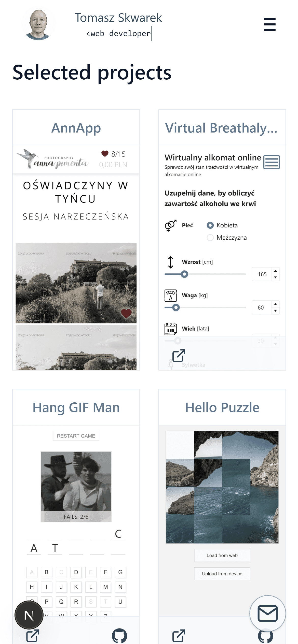This screenshot has height=644, width=298.
Task: Click the Upload from device button
Action: pos(222,574)
